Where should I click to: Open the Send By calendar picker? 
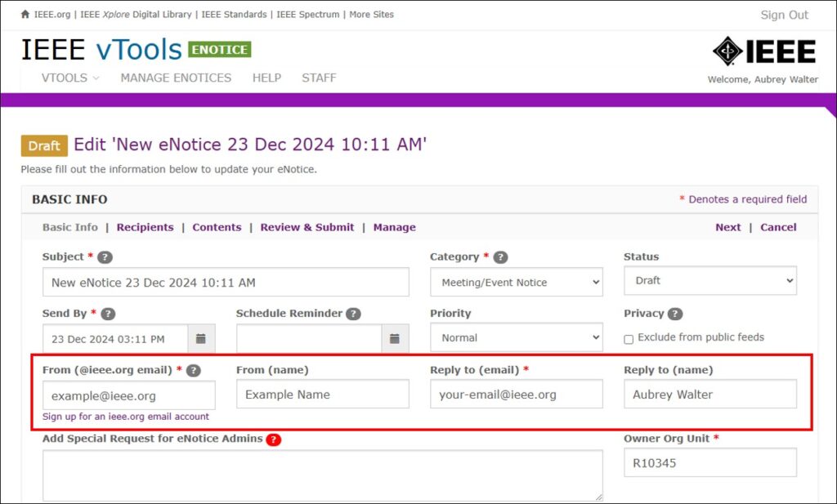click(201, 339)
